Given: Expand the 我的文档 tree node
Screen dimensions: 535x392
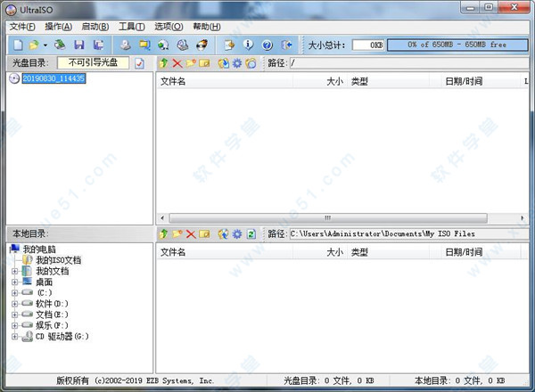Looking at the screenshot, I should (x=14, y=272).
